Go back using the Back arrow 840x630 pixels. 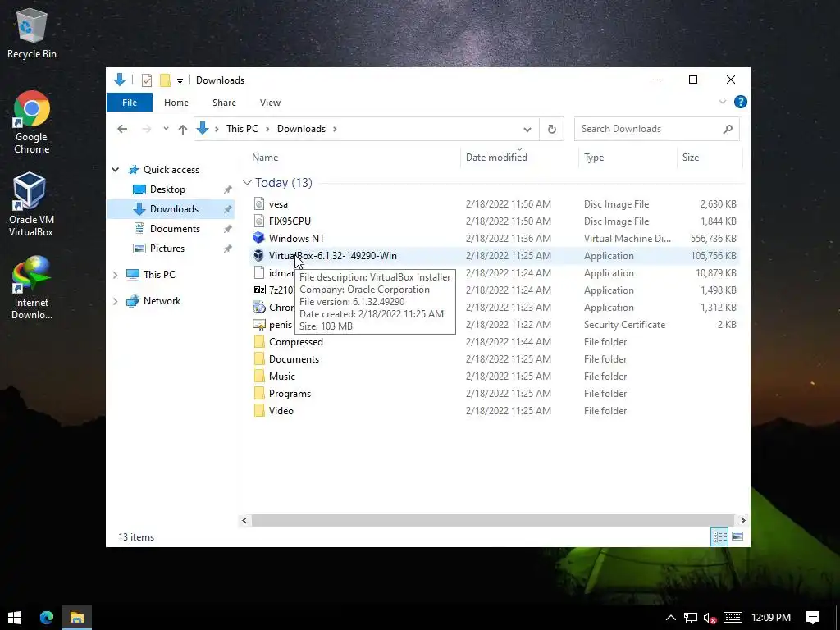coord(122,129)
